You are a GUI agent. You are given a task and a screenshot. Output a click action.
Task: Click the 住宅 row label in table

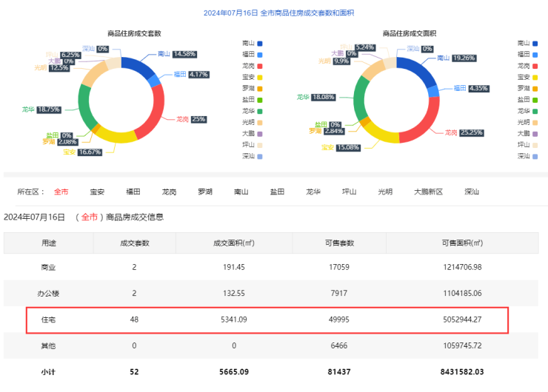pyautogui.click(x=47, y=320)
